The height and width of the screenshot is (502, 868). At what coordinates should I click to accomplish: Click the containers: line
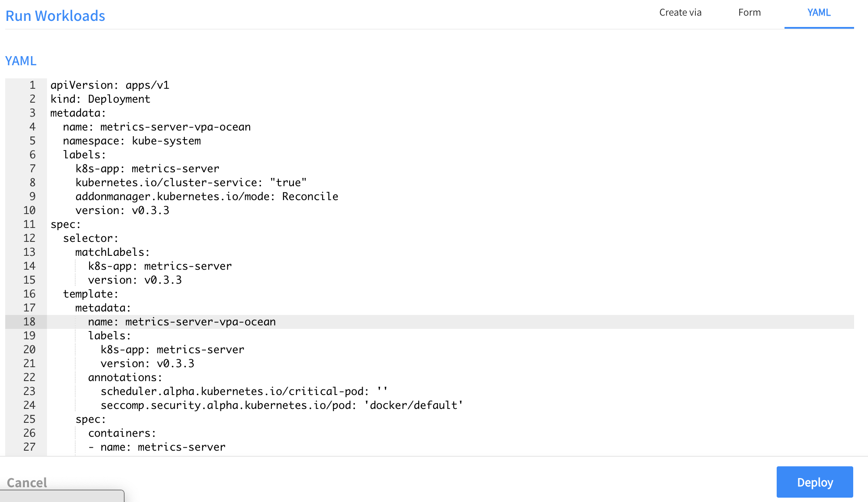[122, 433]
